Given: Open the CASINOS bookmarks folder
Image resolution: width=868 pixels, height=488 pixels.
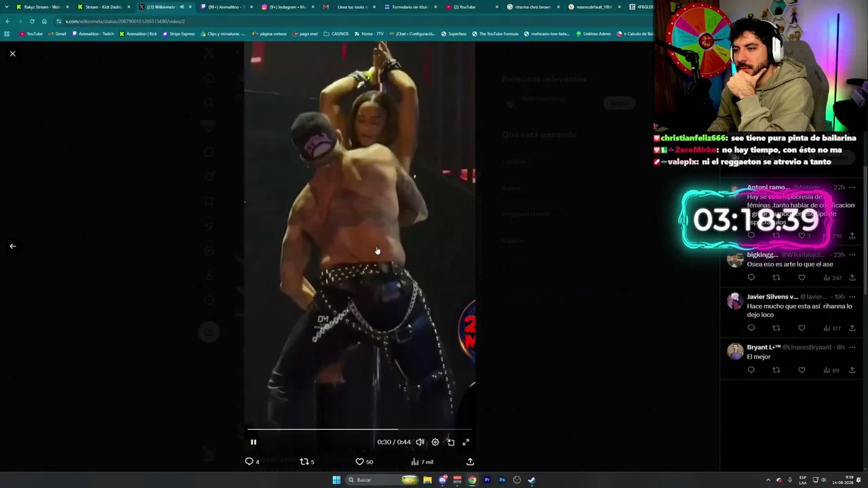Looking at the screenshot, I should (x=336, y=34).
